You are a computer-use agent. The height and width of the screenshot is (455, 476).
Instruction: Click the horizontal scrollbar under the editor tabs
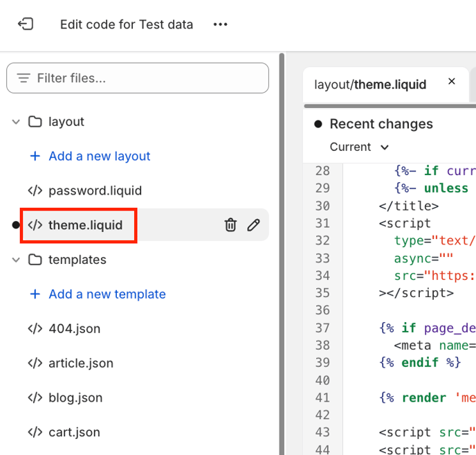390,106
